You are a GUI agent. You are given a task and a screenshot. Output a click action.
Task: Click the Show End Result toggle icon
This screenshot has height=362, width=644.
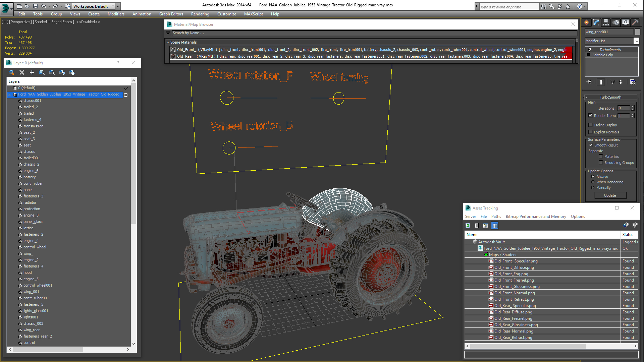point(601,82)
